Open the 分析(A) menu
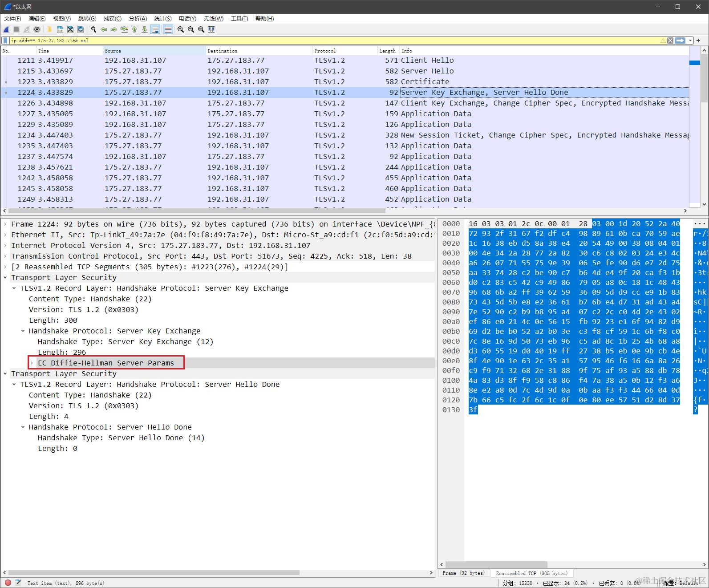 click(x=138, y=18)
